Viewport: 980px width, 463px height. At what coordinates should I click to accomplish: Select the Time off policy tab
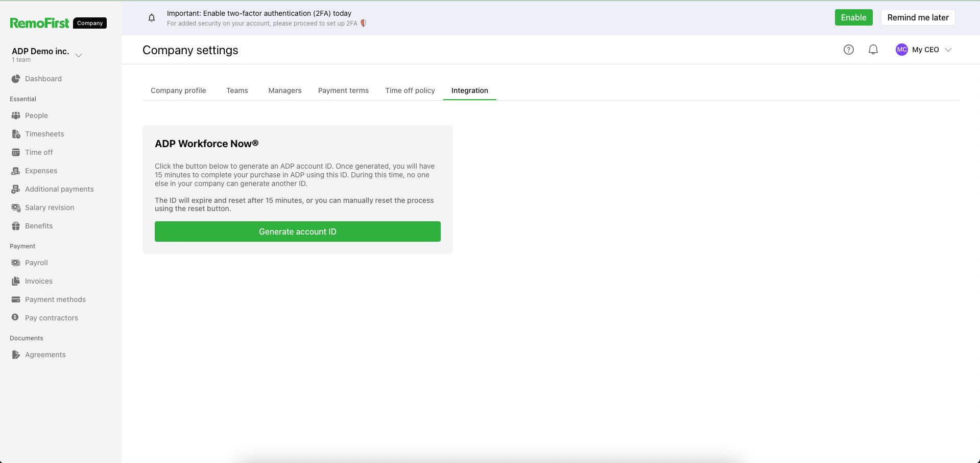tap(410, 90)
